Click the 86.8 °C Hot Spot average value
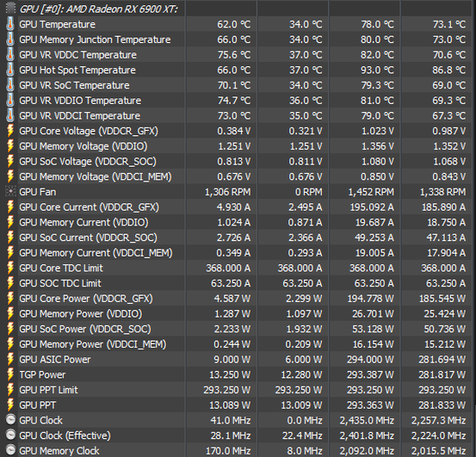The height and width of the screenshot is (457, 476). coord(448,70)
